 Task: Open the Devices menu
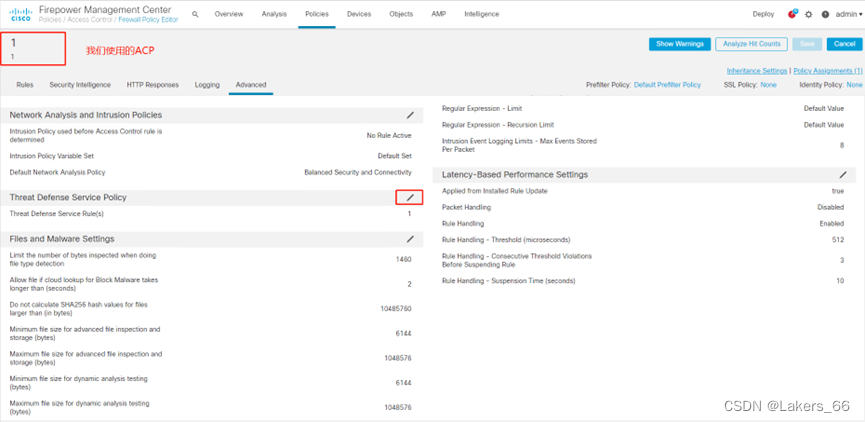(x=359, y=14)
